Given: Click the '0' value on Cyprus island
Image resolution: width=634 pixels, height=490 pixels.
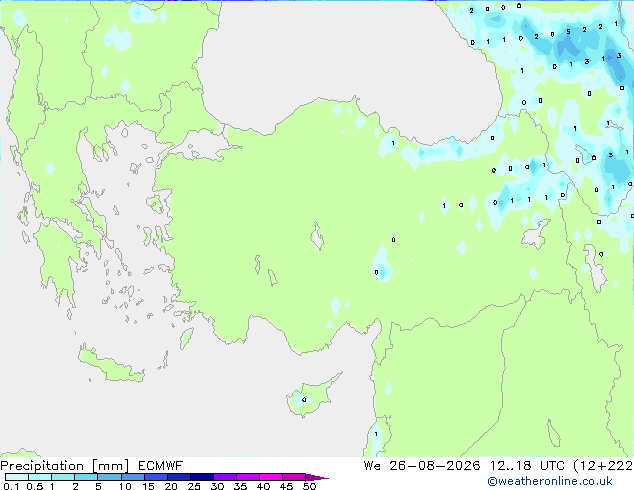Looking at the screenshot, I should click(x=304, y=400).
